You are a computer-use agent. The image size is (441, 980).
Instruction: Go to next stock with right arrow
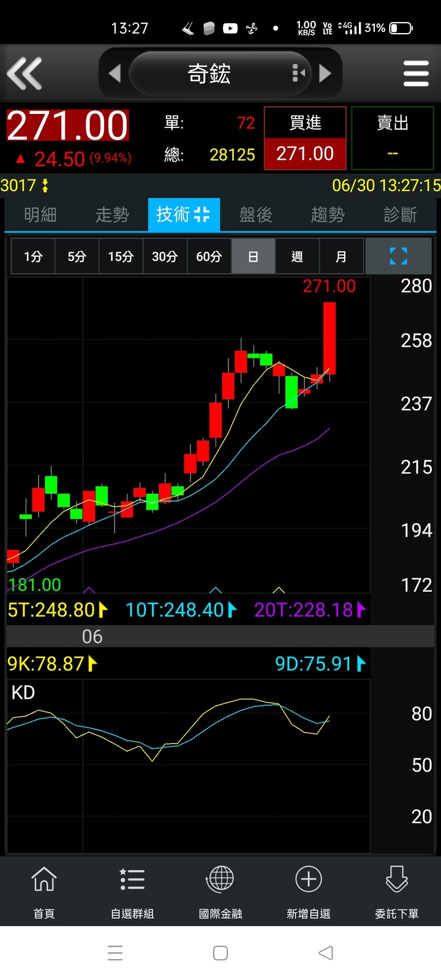[325, 73]
